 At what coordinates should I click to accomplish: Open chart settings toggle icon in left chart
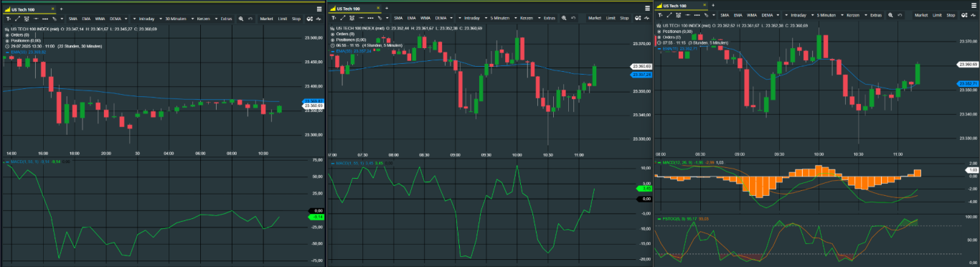coord(309,19)
